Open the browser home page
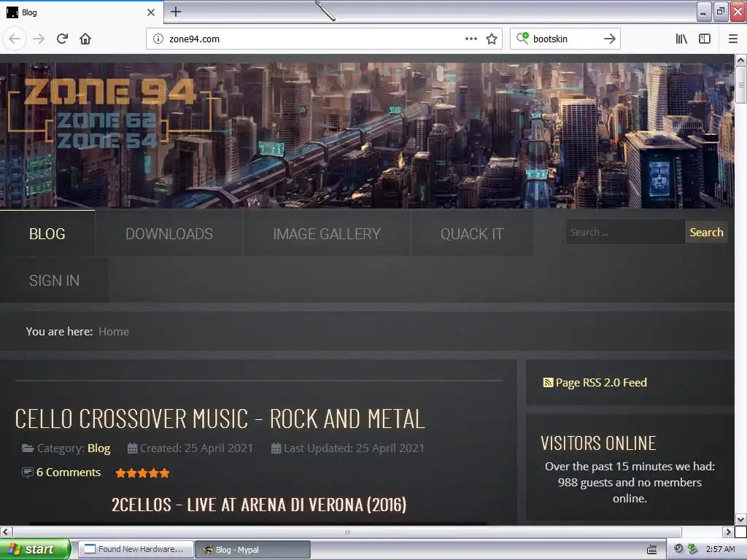This screenshot has width=747, height=560. tap(85, 39)
